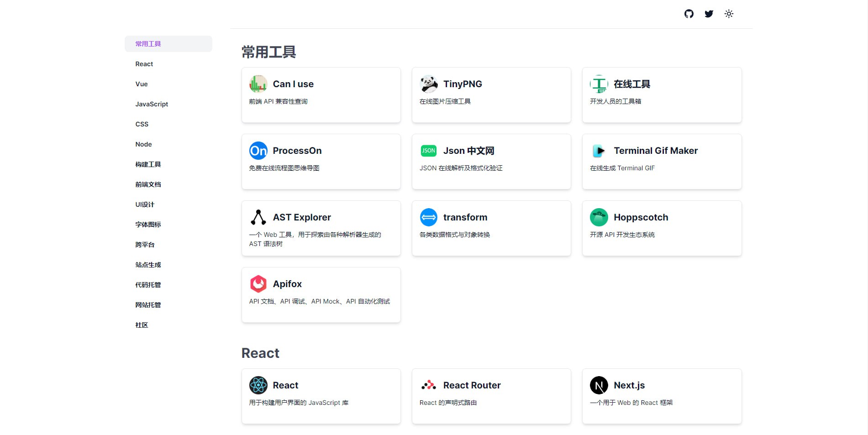The width and height of the screenshot is (868, 435).
Task: Open CSS section from sidebar
Action: [168, 124]
